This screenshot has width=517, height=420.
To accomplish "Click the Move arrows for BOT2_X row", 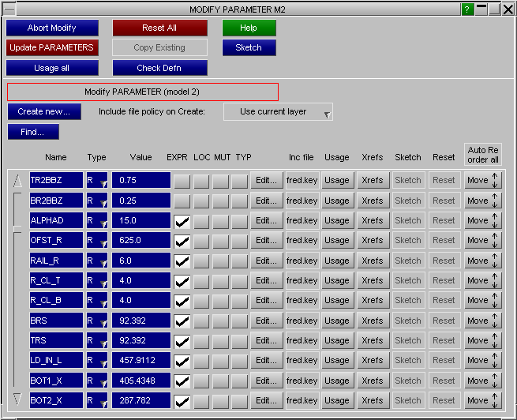I will pyautogui.click(x=482, y=400).
